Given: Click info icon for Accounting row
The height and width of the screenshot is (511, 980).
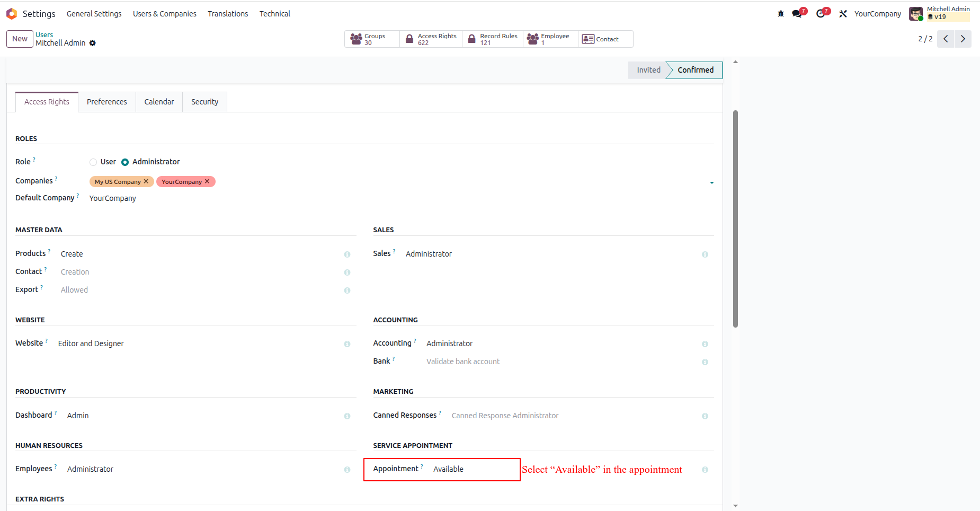Looking at the screenshot, I should [705, 344].
